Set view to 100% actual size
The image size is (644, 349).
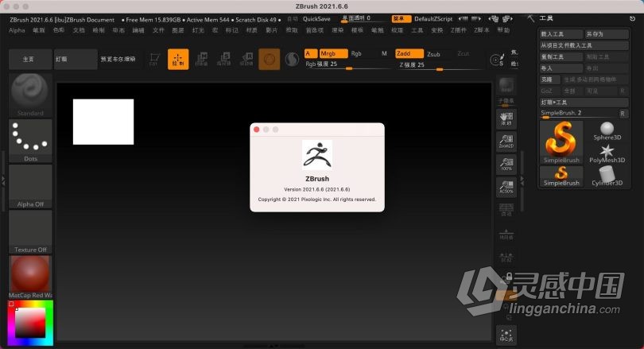coord(506,165)
